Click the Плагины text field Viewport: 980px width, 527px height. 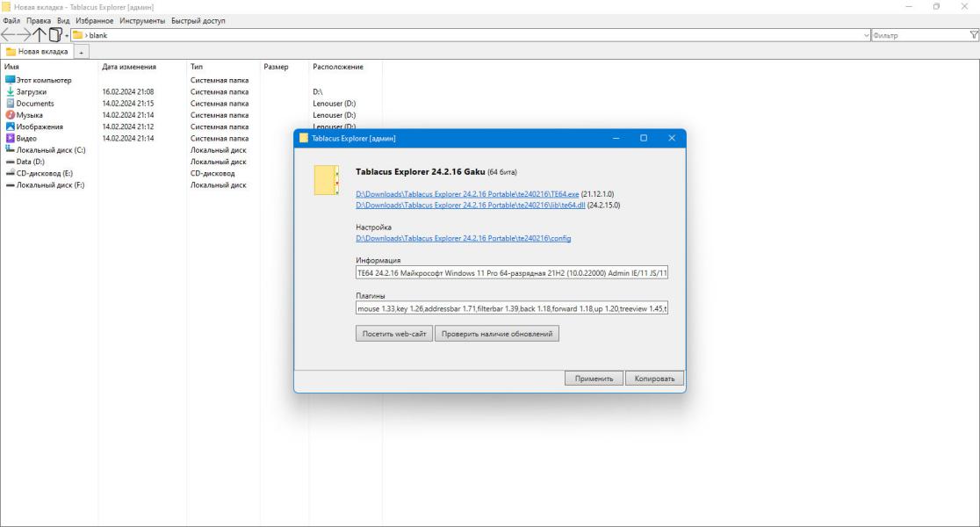point(511,308)
